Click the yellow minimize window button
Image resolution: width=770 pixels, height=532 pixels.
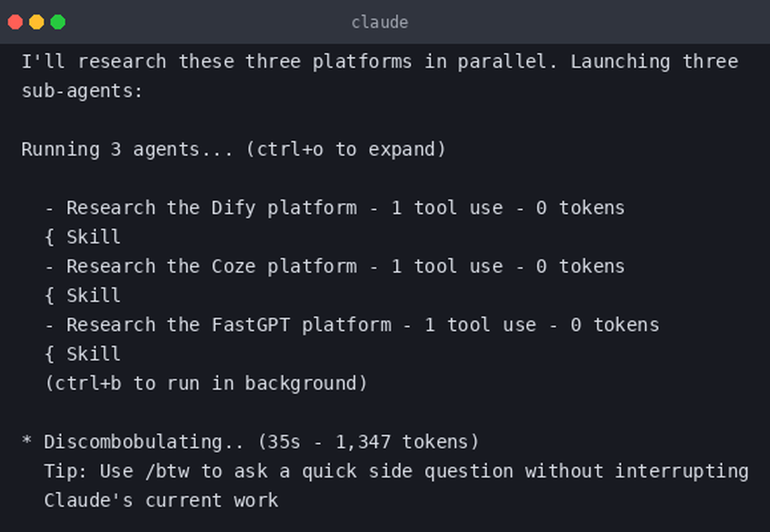click(37, 22)
